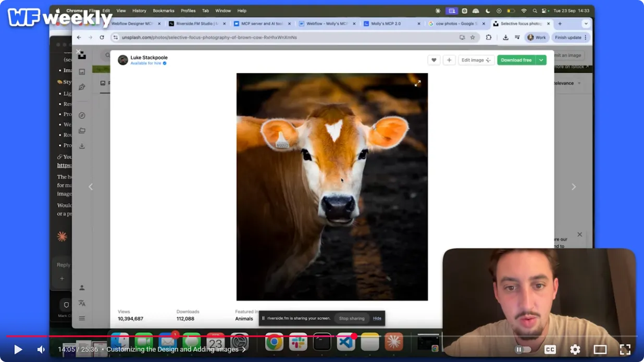Click the Download free button
Image resolution: width=644 pixels, height=362 pixels.
pos(516,60)
